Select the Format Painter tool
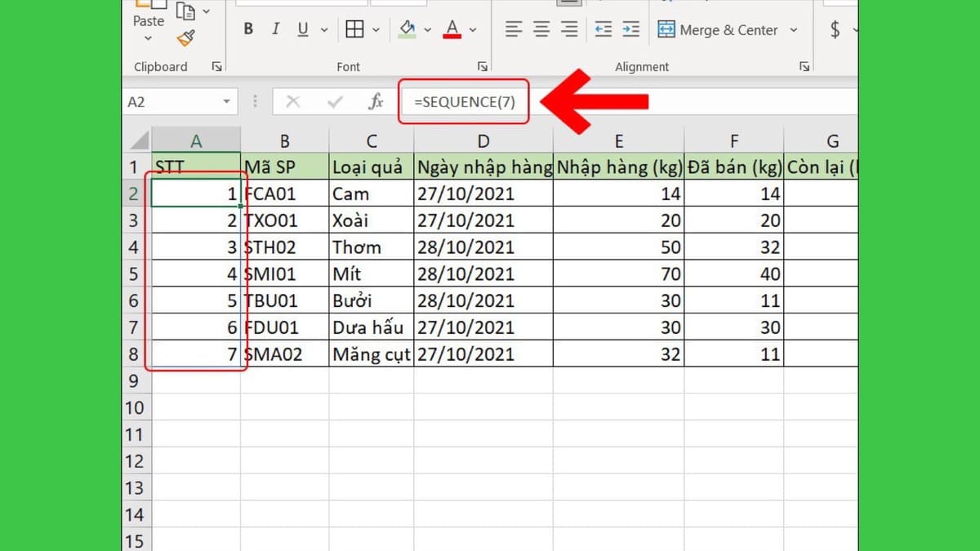Viewport: 980px width, 551px height. click(x=186, y=38)
